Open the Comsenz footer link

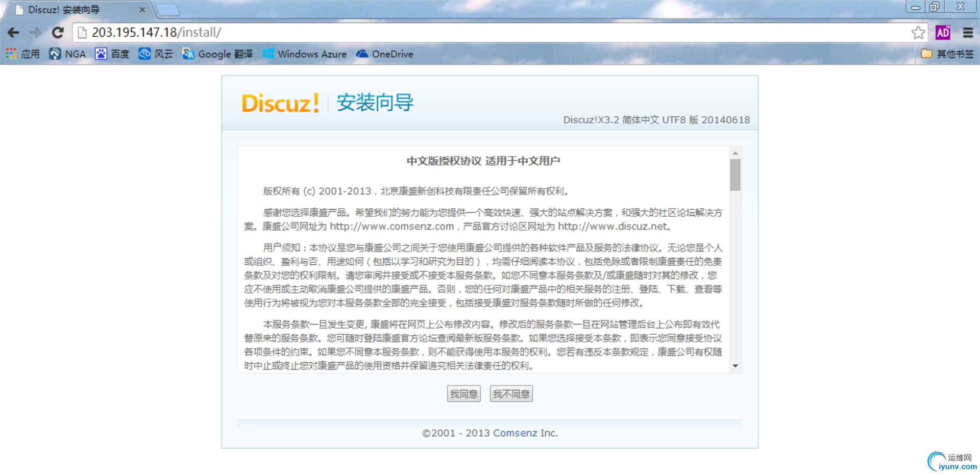515,433
